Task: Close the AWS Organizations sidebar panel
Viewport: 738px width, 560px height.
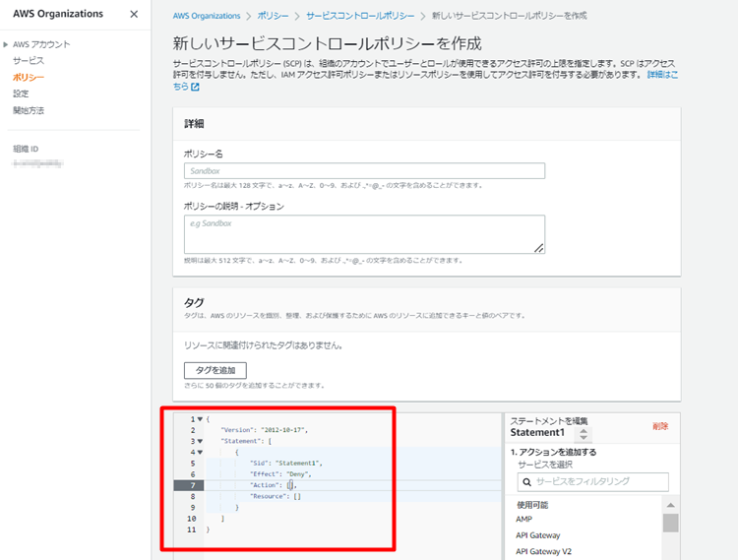Action: point(134,14)
